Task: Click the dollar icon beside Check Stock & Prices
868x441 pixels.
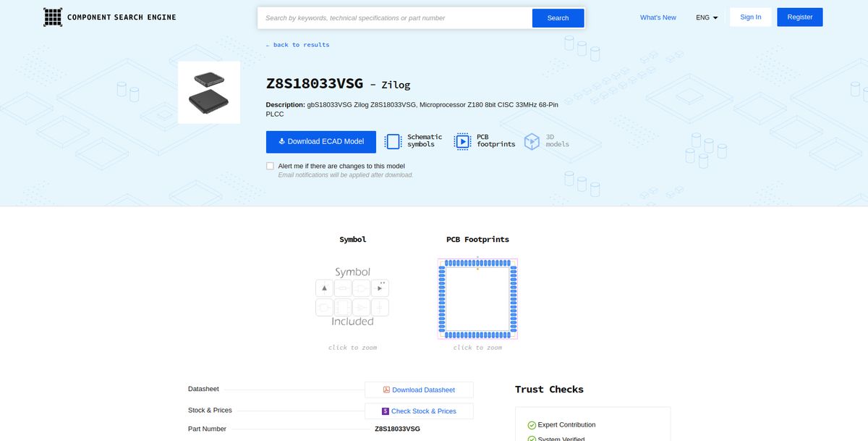Action: 384,411
